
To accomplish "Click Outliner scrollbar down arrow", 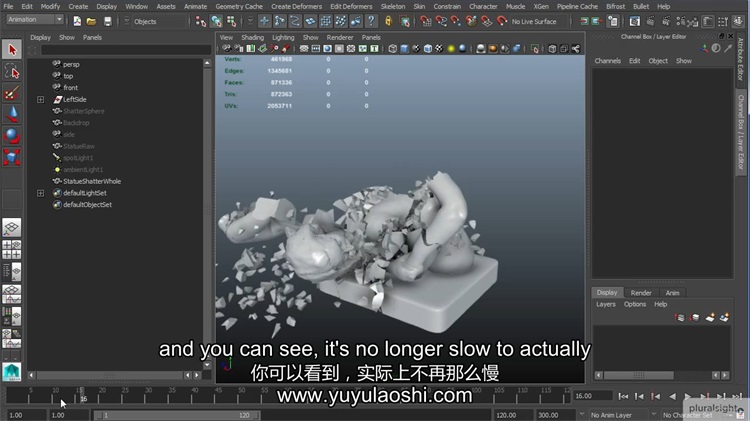I will [x=207, y=365].
